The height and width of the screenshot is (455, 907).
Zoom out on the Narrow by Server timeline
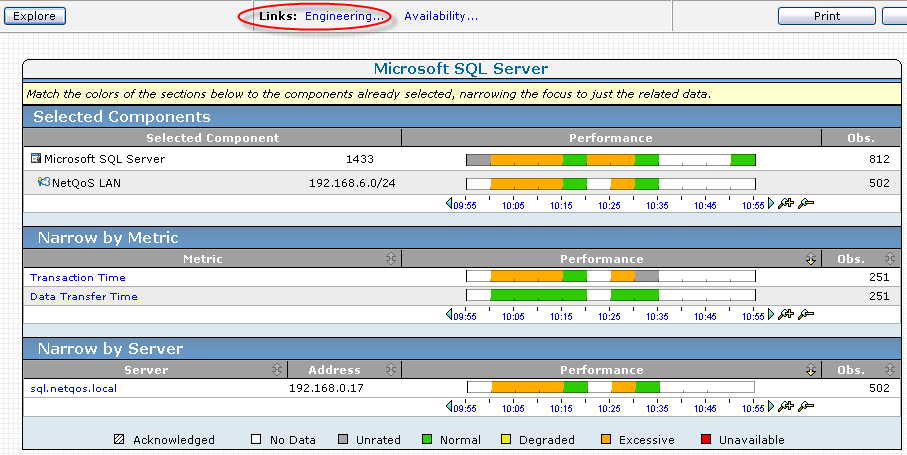coord(805,406)
